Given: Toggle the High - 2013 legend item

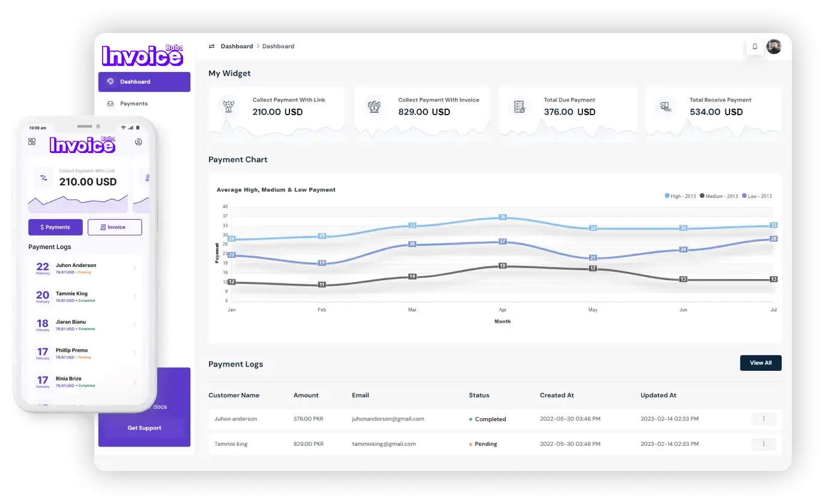Looking at the screenshot, I should click(x=680, y=196).
